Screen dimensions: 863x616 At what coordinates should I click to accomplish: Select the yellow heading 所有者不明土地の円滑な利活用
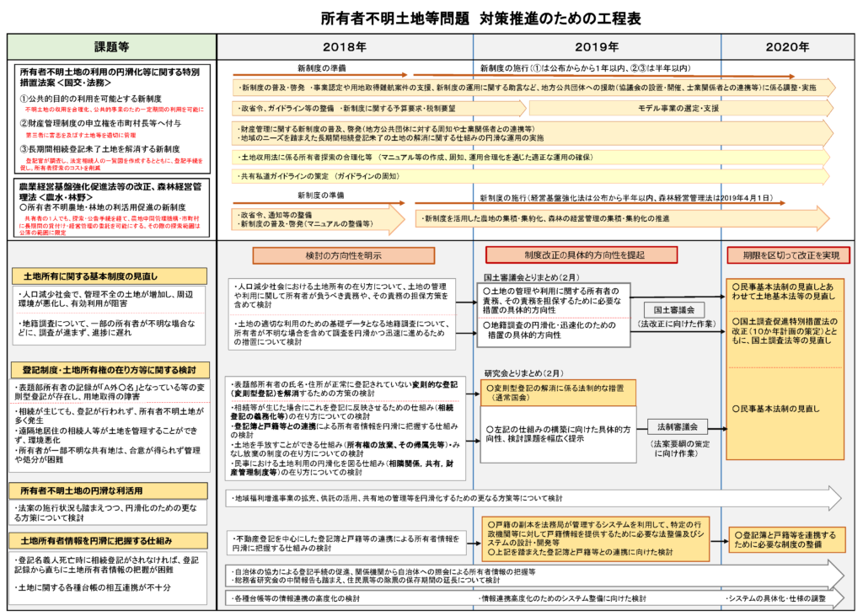point(109,490)
